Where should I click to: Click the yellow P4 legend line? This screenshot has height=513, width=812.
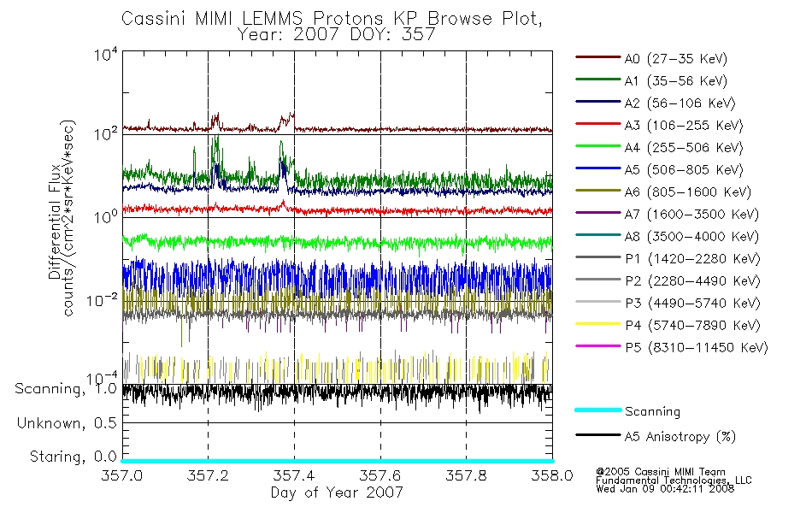coord(598,324)
